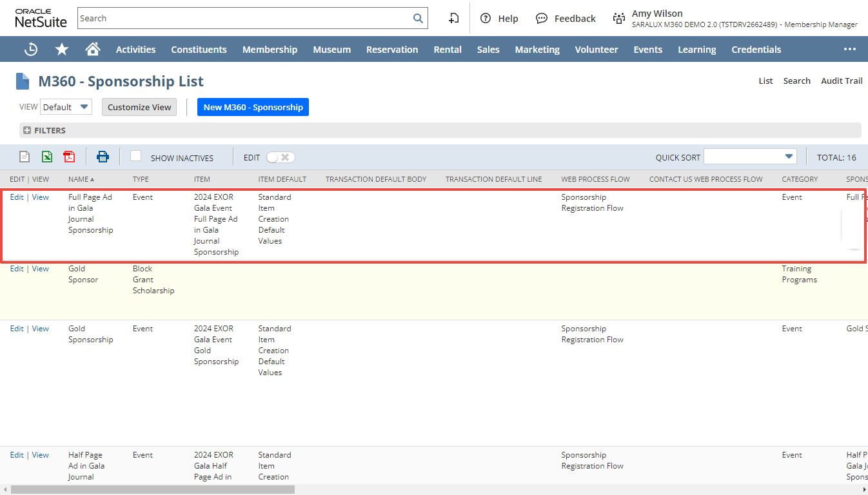Click the New M360 - Sponsorship button

click(x=253, y=107)
